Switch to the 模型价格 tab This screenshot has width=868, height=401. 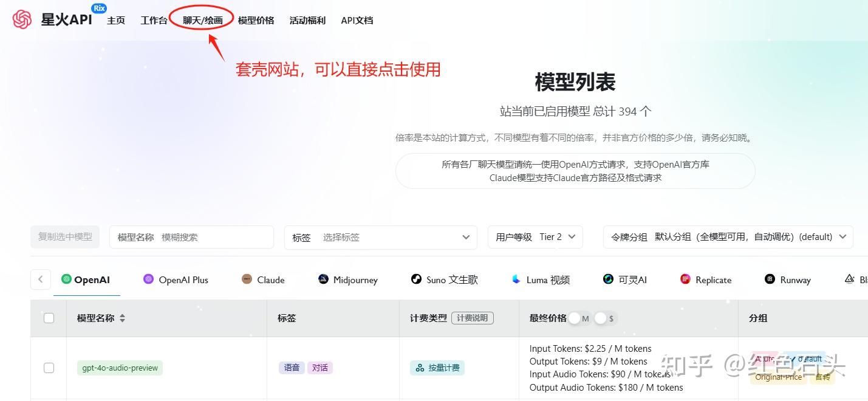point(256,19)
